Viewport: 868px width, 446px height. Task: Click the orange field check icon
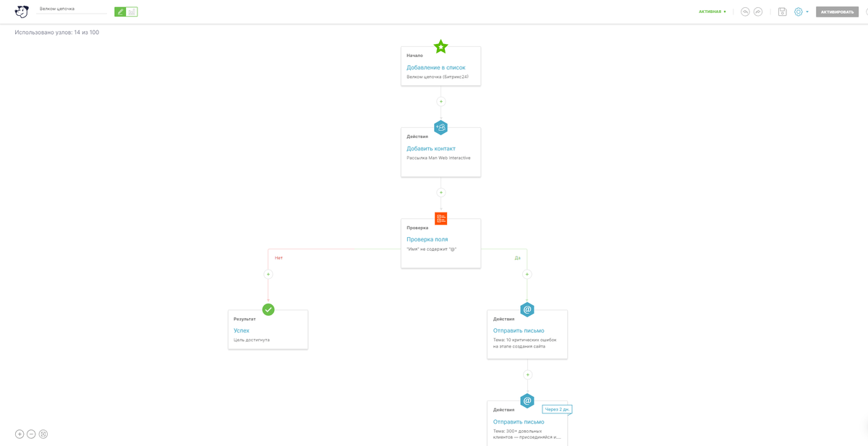point(441,218)
